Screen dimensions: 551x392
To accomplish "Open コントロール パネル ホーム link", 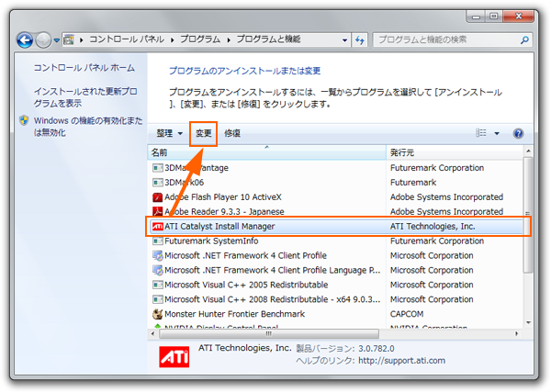I will [84, 67].
